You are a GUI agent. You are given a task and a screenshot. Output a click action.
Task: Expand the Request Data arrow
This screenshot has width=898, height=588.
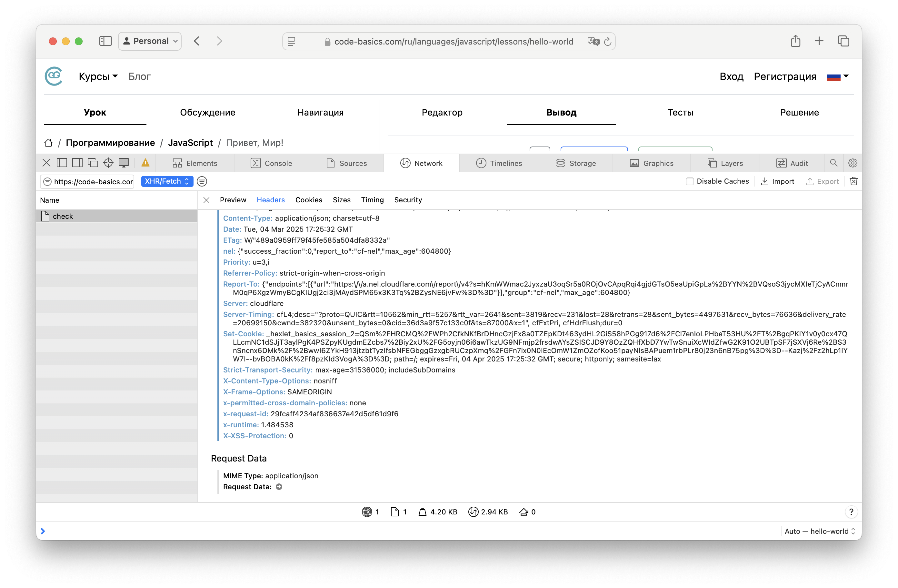(x=279, y=487)
